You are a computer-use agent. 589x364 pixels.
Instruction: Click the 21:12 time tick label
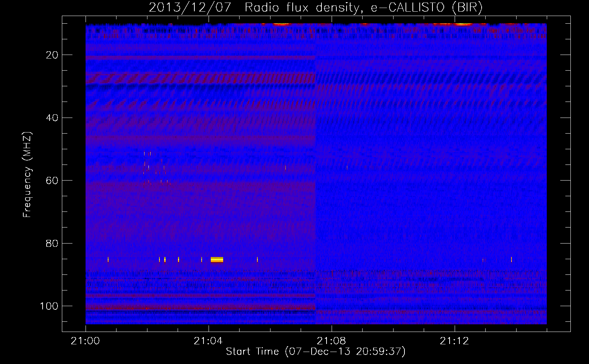(454, 341)
